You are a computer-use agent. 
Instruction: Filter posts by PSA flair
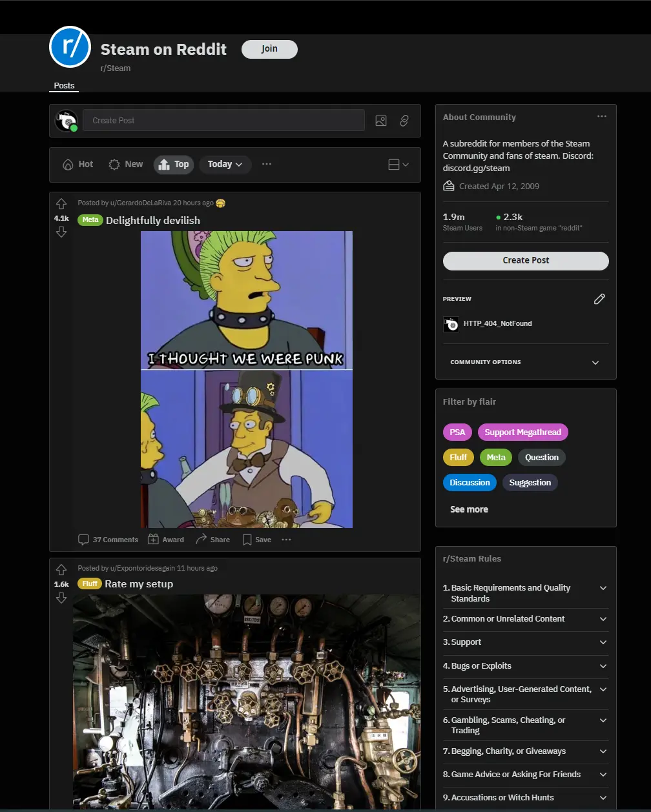[x=457, y=432]
